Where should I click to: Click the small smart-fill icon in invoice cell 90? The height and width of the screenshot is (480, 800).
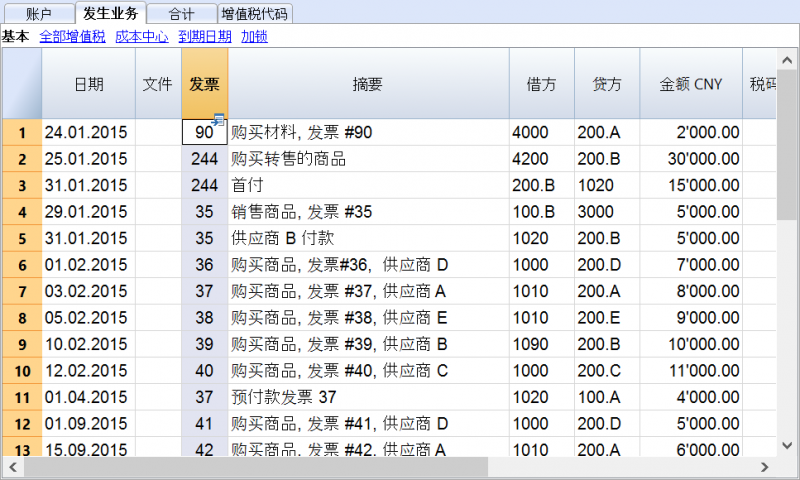click(x=218, y=120)
